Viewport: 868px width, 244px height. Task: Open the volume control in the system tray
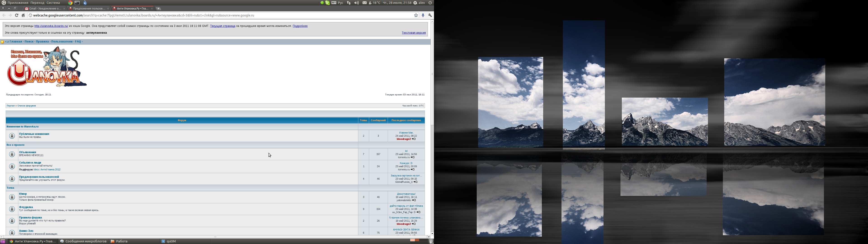[x=356, y=3]
